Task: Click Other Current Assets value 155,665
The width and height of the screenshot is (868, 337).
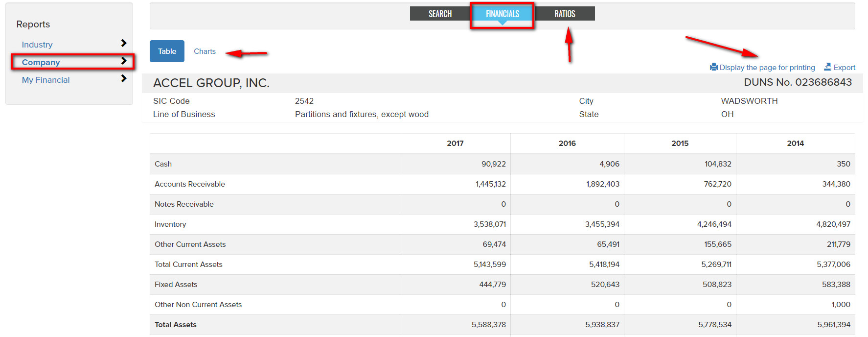Action: tap(718, 244)
